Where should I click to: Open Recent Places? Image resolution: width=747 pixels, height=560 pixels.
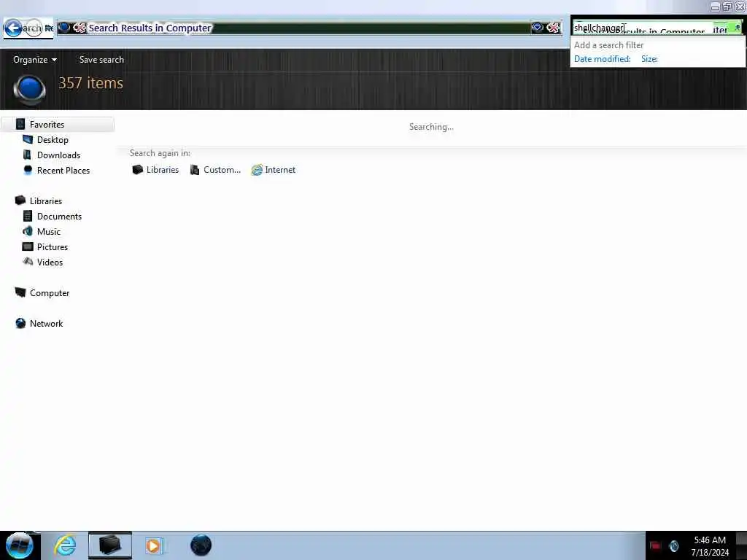tap(63, 171)
